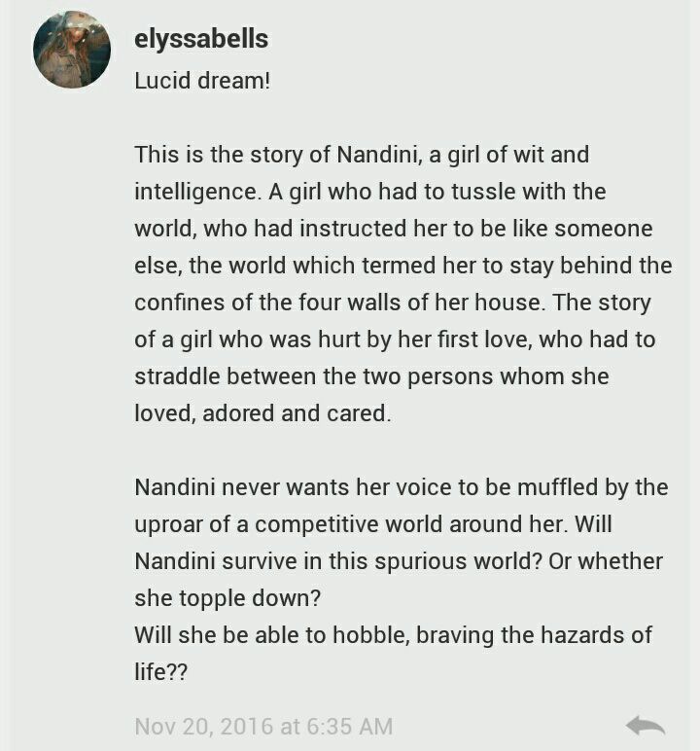The width and height of the screenshot is (700, 751).
Task: Open elyssabells' profile avatar picture
Action: [72, 50]
